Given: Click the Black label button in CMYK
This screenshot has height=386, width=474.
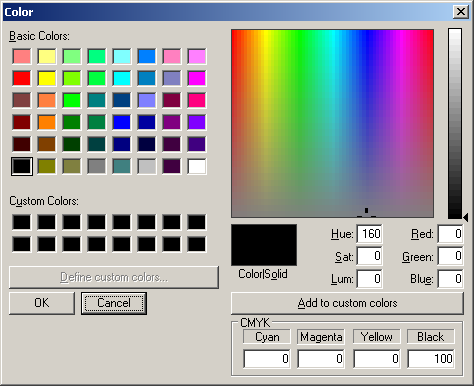Looking at the screenshot, I should click(x=431, y=337).
